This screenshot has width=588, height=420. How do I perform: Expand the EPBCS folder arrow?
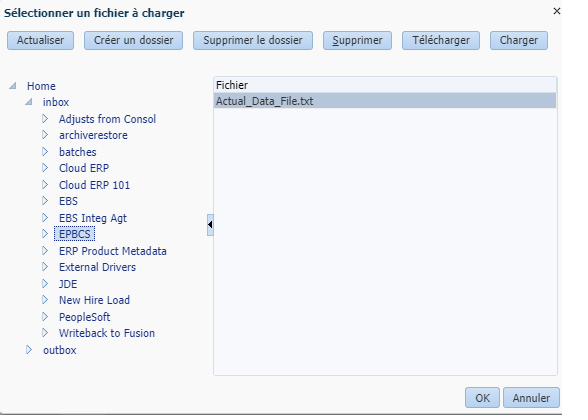45,234
